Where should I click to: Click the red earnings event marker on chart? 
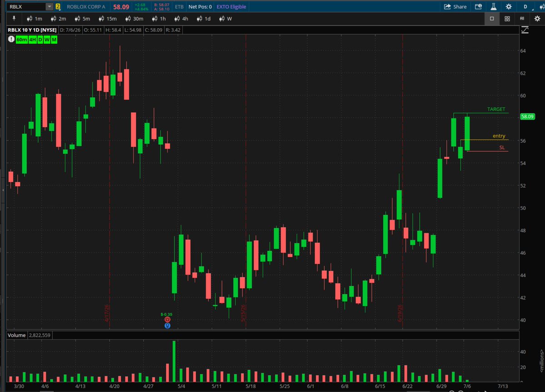(168, 320)
